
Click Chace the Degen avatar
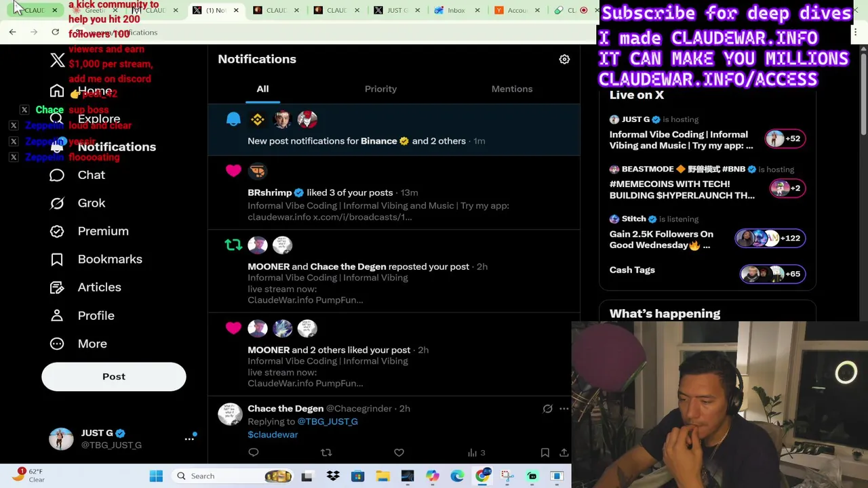pos(230,415)
